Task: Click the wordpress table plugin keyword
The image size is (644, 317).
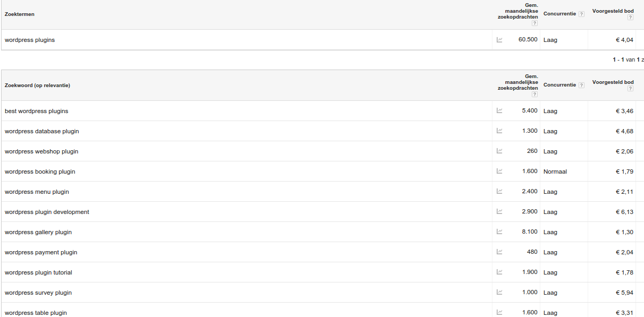Action: click(36, 313)
